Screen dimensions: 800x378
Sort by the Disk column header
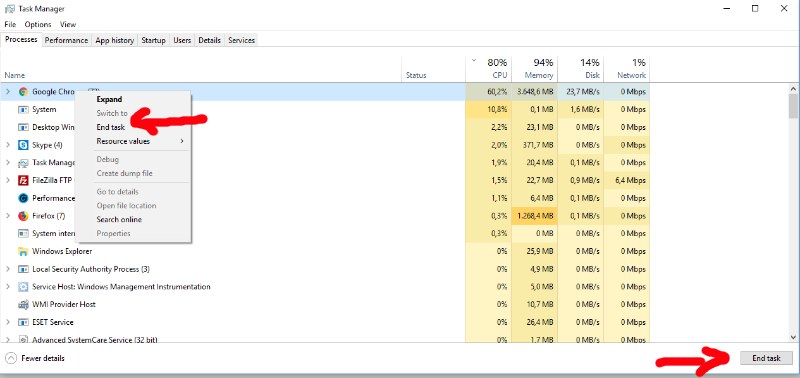[580, 69]
